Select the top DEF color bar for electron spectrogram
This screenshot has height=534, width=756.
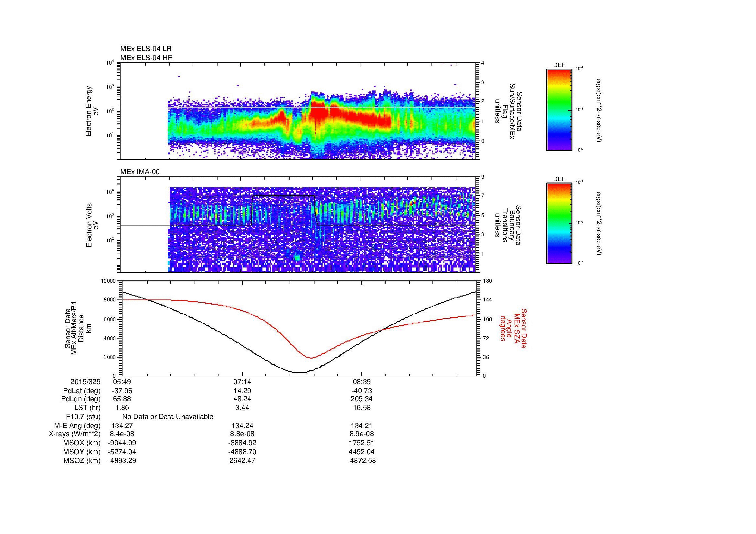(x=559, y=110)
